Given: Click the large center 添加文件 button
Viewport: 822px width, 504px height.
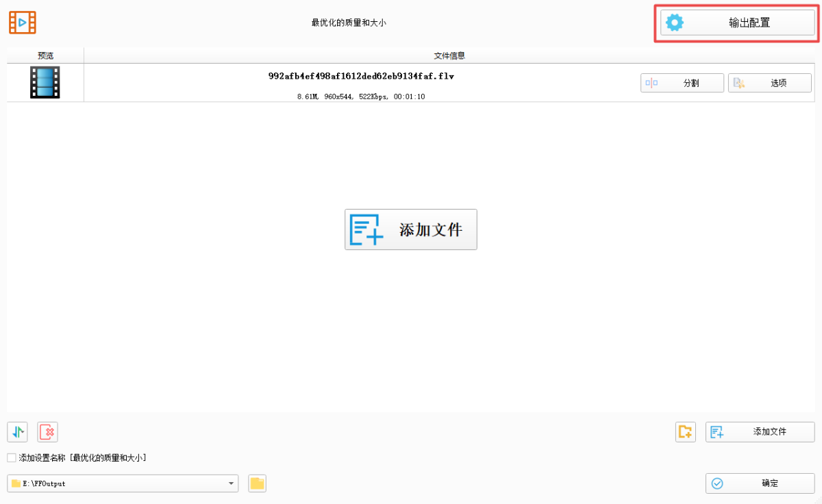Looking at the screenshot, I should 410,229.
